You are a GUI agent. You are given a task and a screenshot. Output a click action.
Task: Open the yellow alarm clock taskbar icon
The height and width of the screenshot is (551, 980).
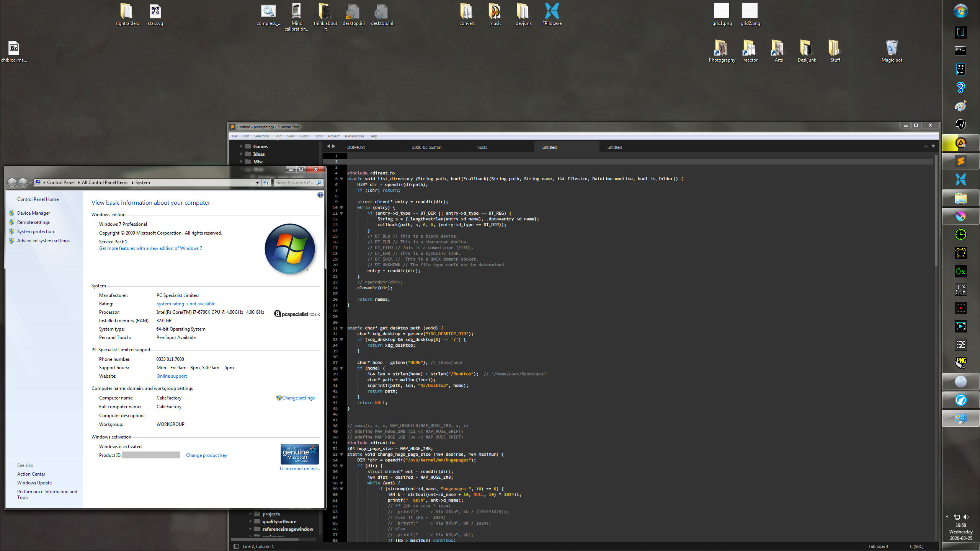click(960, 253)
